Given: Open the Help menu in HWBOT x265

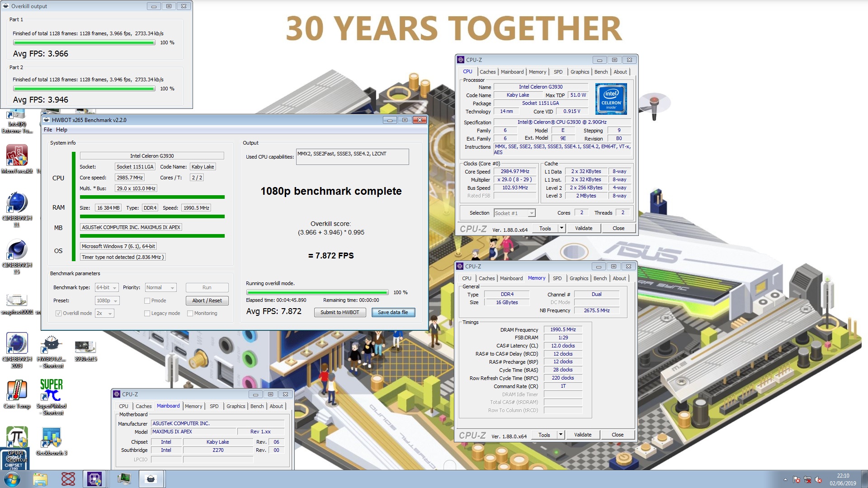Looking at the screenshot, I should tap(61, 130).
